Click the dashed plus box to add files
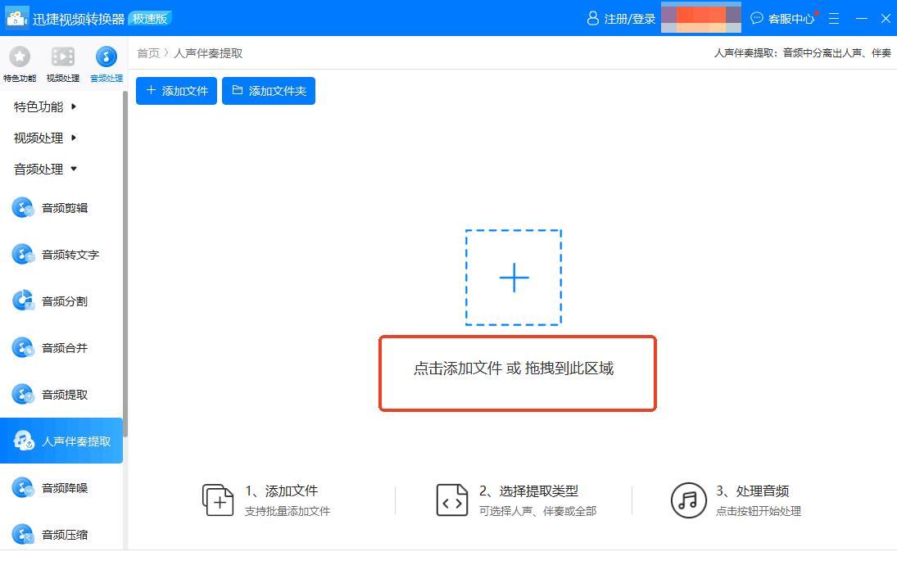 (514, 278)
